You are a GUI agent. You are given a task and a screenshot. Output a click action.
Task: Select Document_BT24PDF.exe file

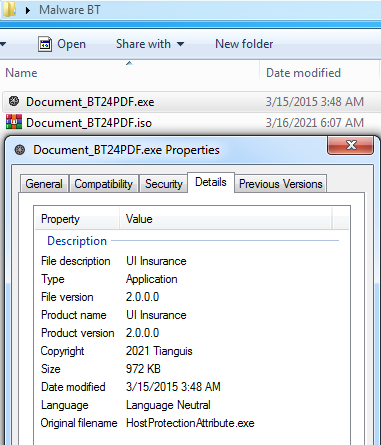90,102
